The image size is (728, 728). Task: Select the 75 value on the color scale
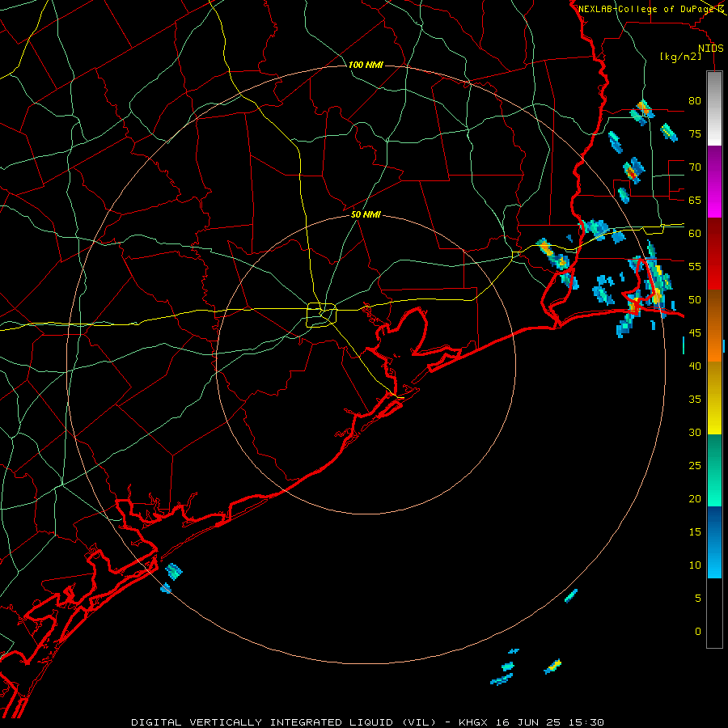coord(695,133)
